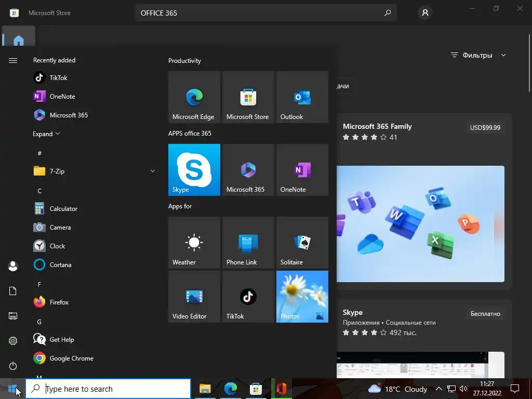The width and height of the screenshot is (532, 399).
Task: Open Microsoft 365 Family promo image
Action: [420, 223]
